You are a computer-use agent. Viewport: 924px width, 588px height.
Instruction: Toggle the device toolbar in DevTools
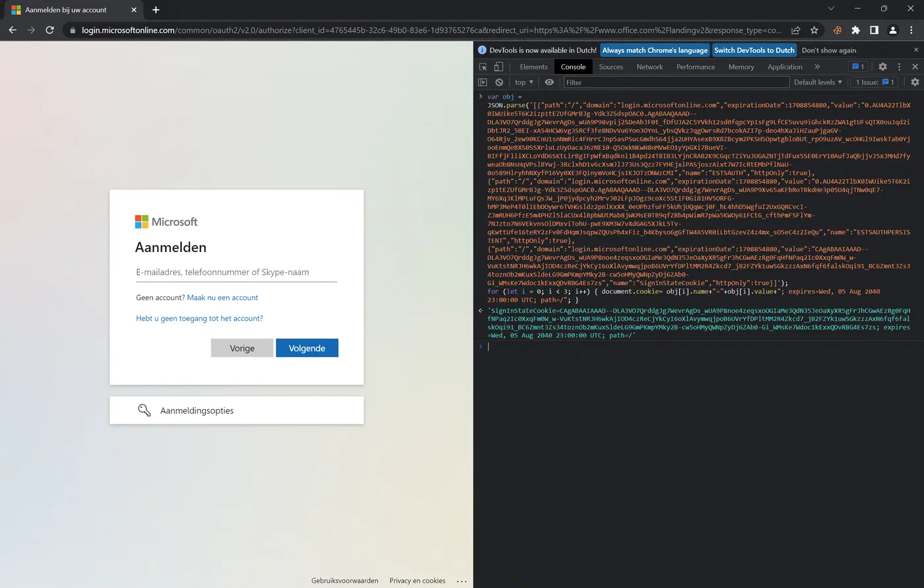click(499, 67)
